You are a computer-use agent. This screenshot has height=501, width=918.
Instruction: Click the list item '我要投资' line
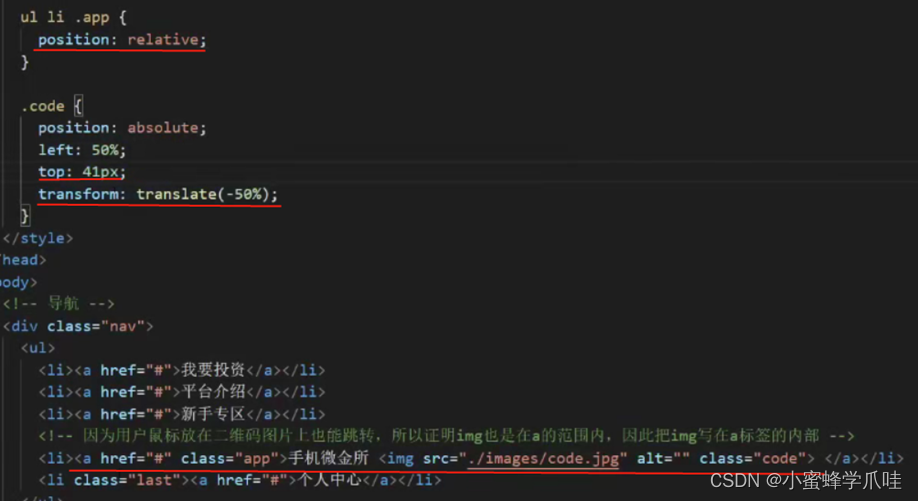181,370
